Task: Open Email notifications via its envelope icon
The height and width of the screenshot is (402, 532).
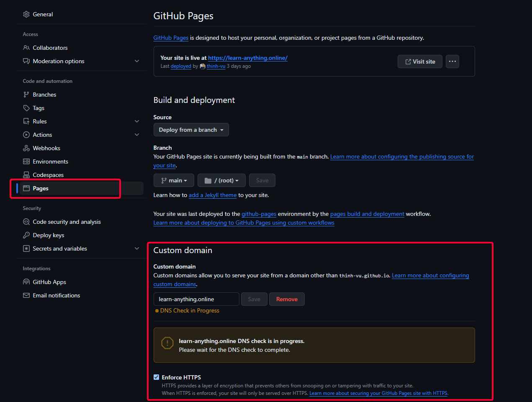Action: tap(26, 295)
